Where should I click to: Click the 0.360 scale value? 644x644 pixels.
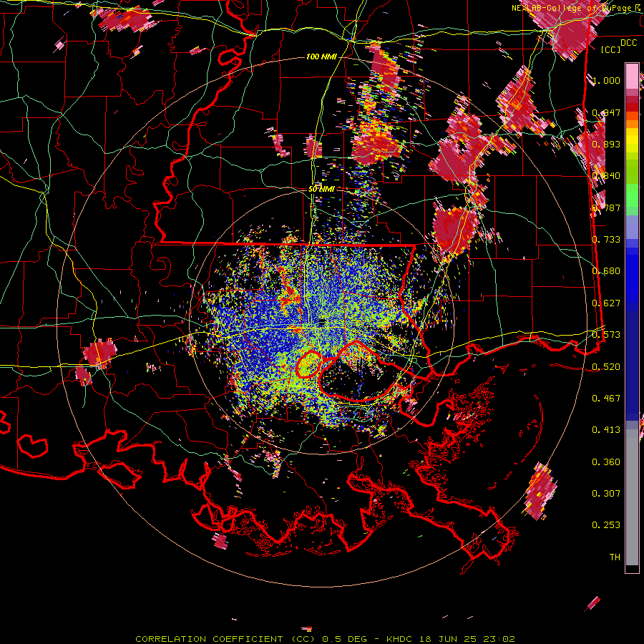[x=606, y=462]
